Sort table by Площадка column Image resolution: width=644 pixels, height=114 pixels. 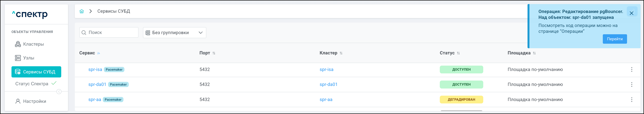(534, 53)
